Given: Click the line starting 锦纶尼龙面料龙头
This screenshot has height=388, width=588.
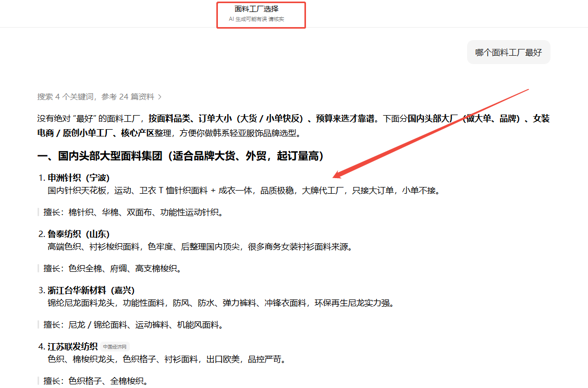Looking at the screenshot, I should pos(221,303).
